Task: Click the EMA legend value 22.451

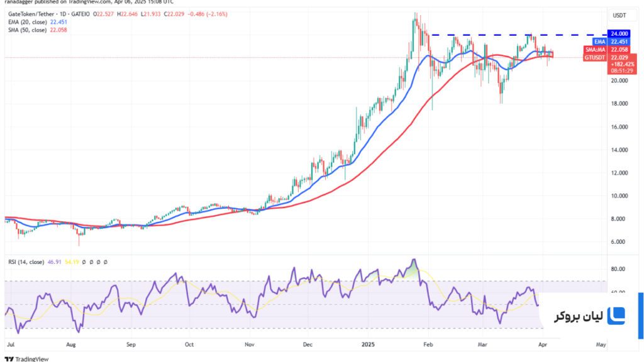Action: pyautogui.click(x=58, y=22)
